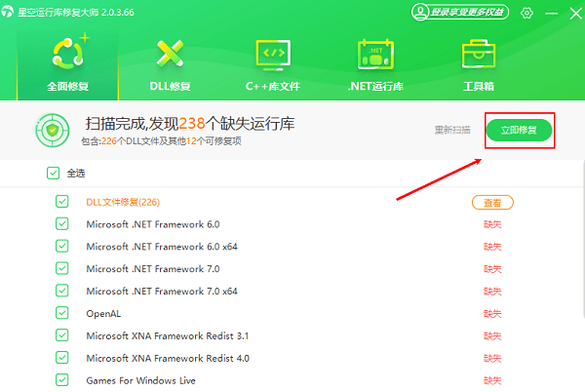585x392 pixels.
Task: Select Games For Windows Live label
Action: pos(141,380)
